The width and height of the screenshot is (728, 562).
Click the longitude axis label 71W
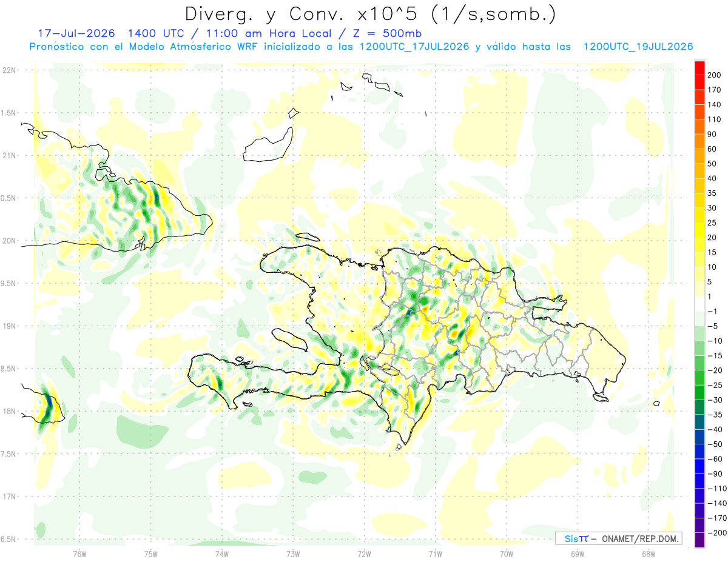435,554
